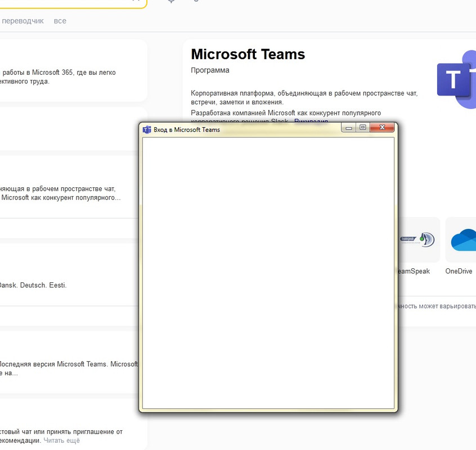
Task: Click the Корпоративная платформа description text
Action: (304, 97)
